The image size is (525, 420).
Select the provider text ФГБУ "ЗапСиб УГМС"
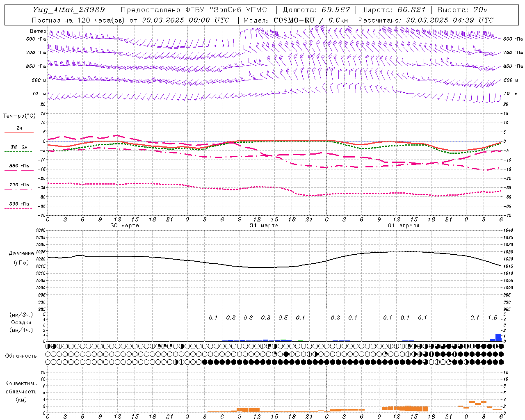coord(229,10)
